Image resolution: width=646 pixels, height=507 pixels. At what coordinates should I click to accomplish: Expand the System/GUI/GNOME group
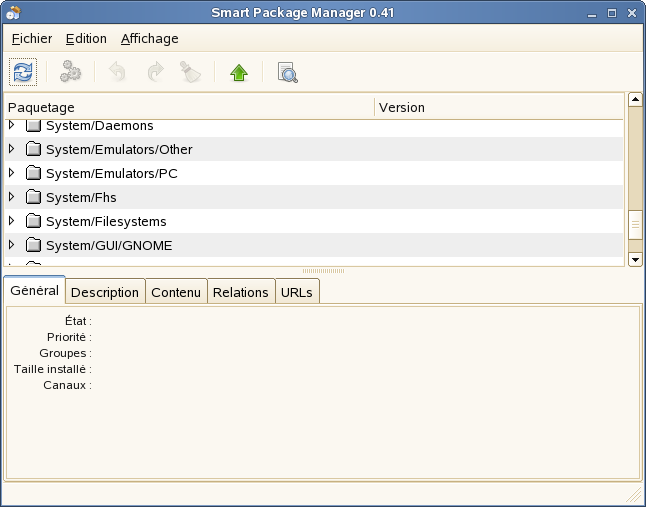tap(12, 245)
